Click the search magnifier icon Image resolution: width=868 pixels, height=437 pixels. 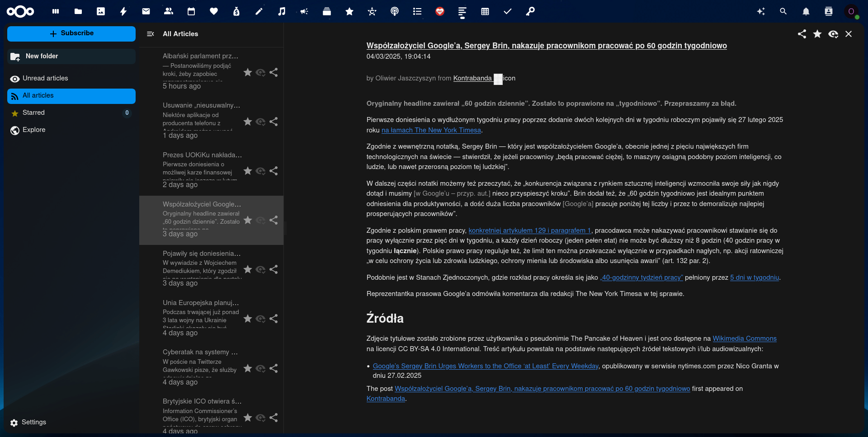pos(783,11)
